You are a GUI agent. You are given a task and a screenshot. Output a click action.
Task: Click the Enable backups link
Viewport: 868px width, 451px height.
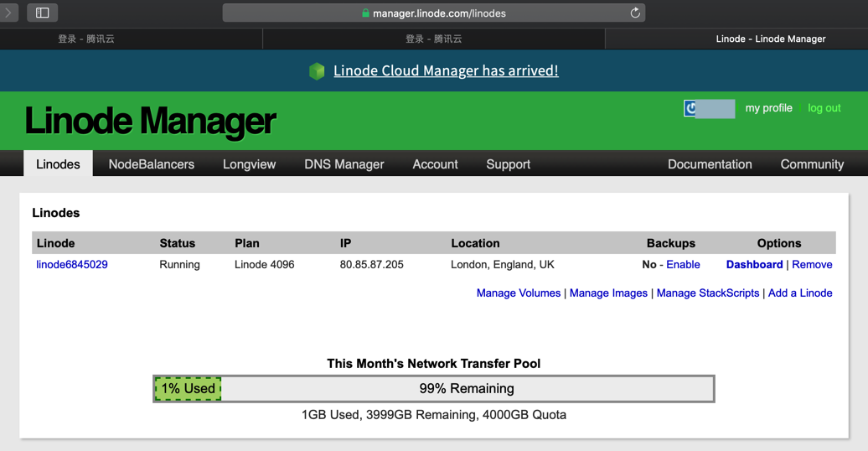(683, 265)
